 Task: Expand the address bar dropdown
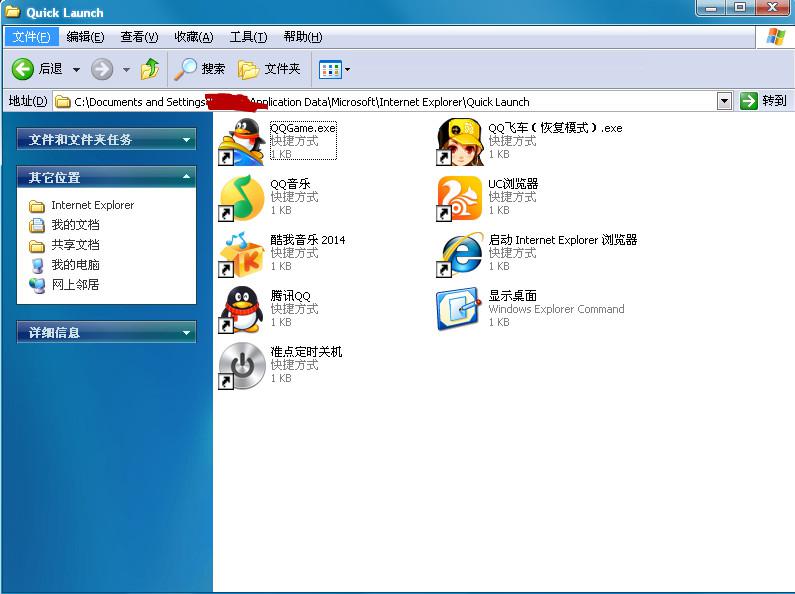(x=725, y=101)
